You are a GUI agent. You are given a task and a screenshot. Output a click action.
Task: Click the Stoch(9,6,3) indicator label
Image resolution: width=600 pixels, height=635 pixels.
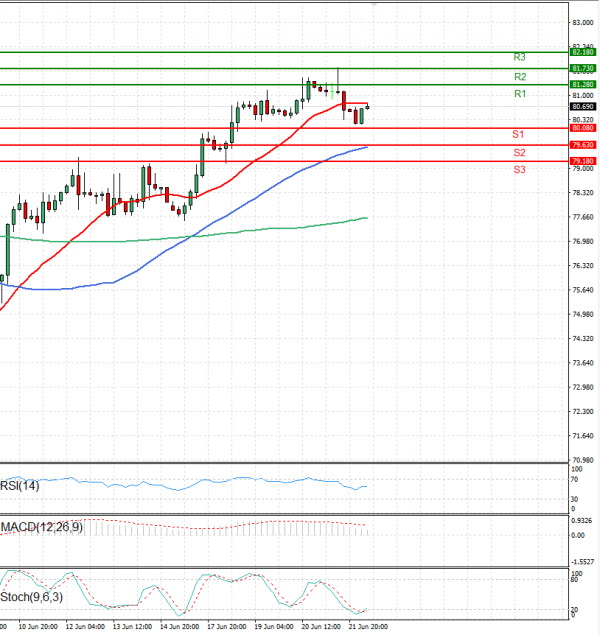click(32, 597)
